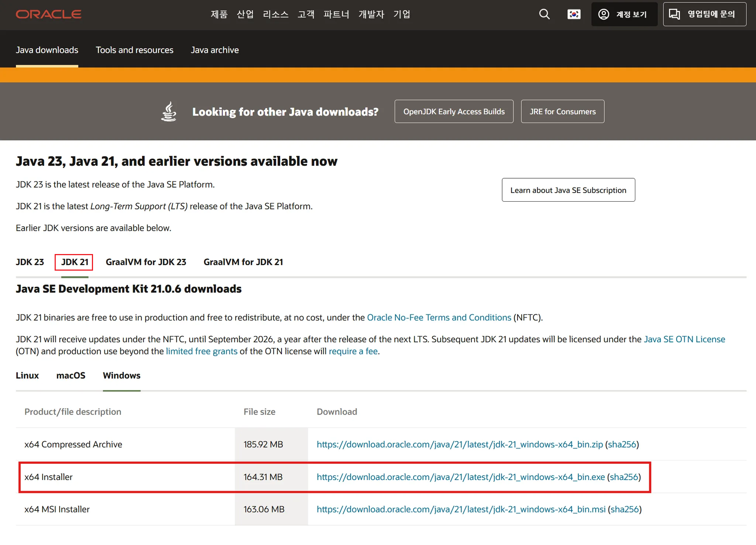Click the Korean flag country selector

(574, 14)
